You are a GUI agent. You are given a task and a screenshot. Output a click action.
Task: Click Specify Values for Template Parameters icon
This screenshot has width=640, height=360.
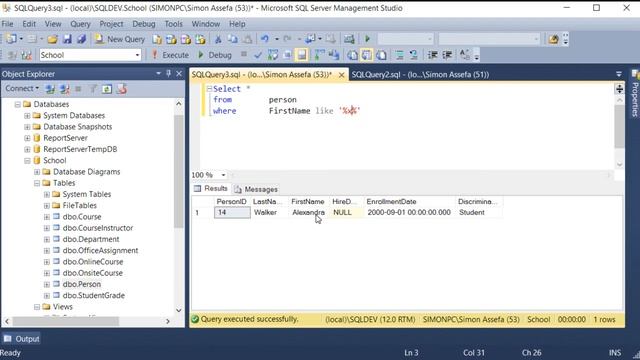(x=464, y=55)
